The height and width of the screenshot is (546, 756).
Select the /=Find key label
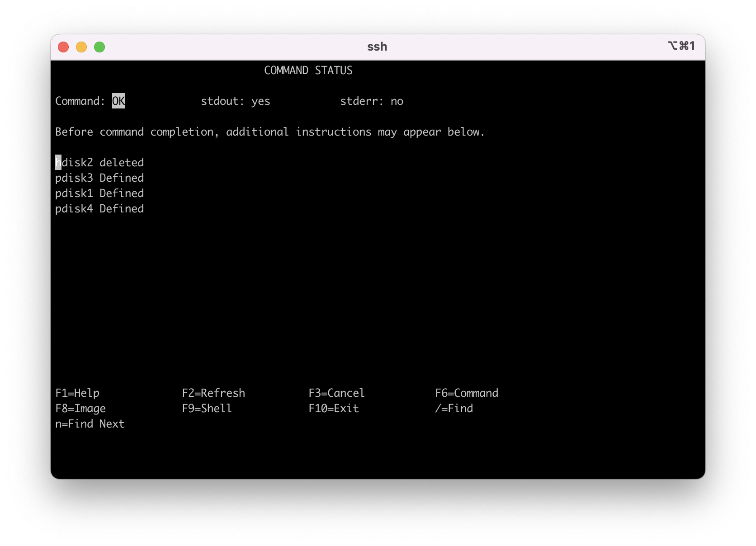coord(454,409)
